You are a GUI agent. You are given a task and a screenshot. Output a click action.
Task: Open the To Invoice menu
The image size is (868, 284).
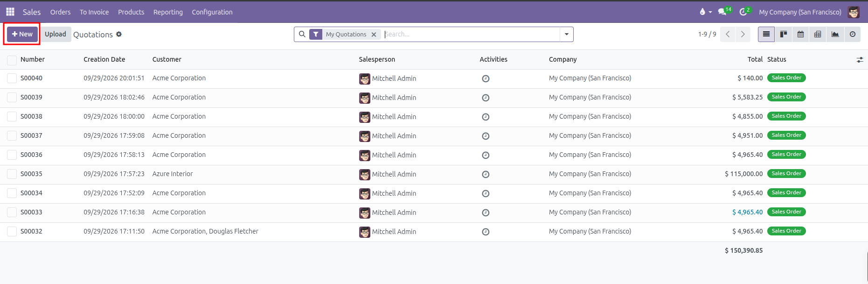(94, 12)
